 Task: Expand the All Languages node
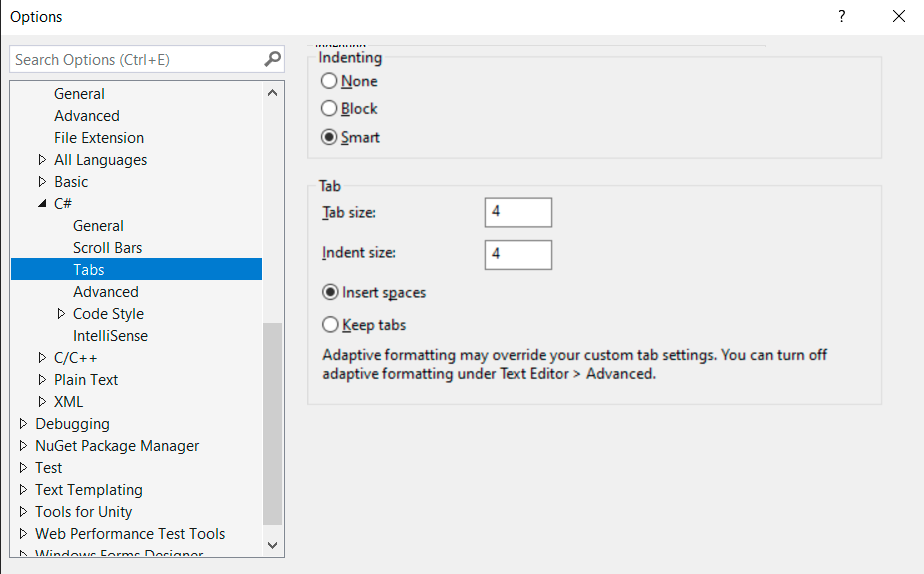pos(42,160)
